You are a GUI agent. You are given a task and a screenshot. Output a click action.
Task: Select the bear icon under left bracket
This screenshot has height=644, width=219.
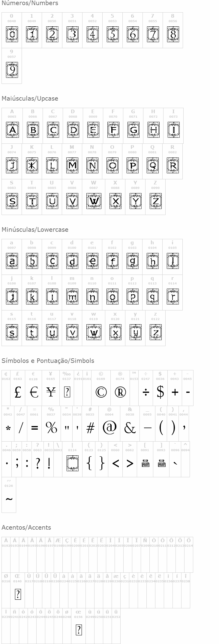tap(145, 463)
